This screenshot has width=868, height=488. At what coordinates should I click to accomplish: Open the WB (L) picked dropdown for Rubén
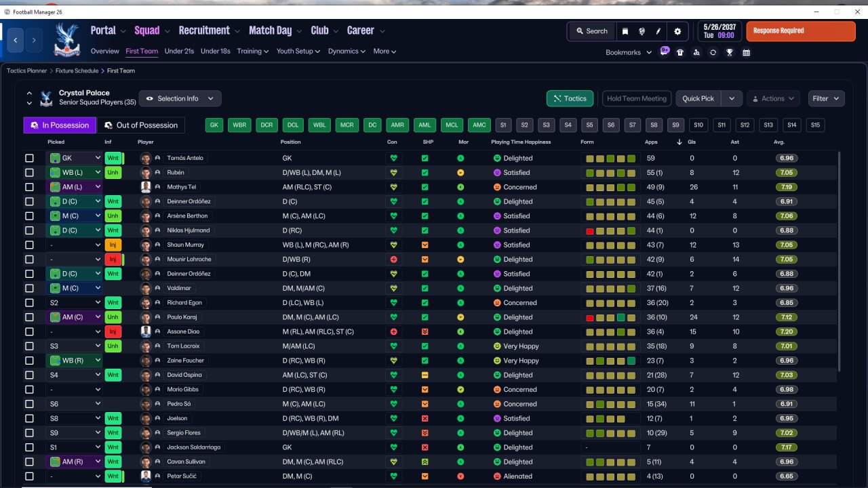coord(74,173)
